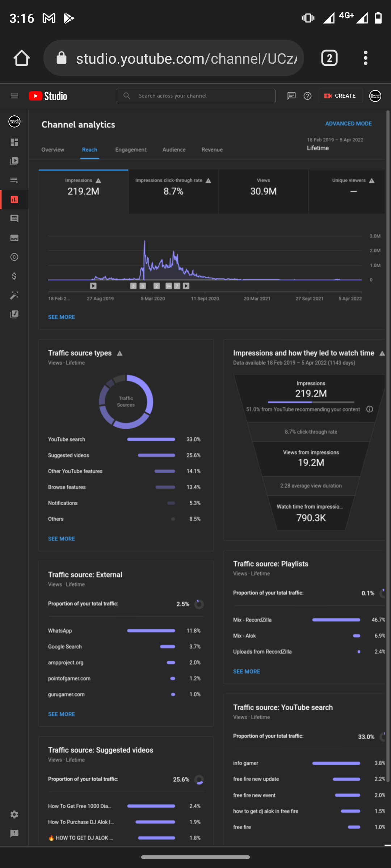Click How To Get Free 1000 Dia… video
The width and height of the screenshot is (391, 868).
coord(80,806)
